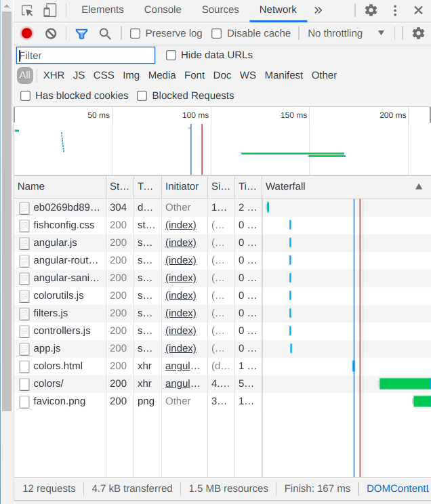Viewport: 431px width, 504px height.
Task: Filter requests by XHR
Action: point(54,75)
